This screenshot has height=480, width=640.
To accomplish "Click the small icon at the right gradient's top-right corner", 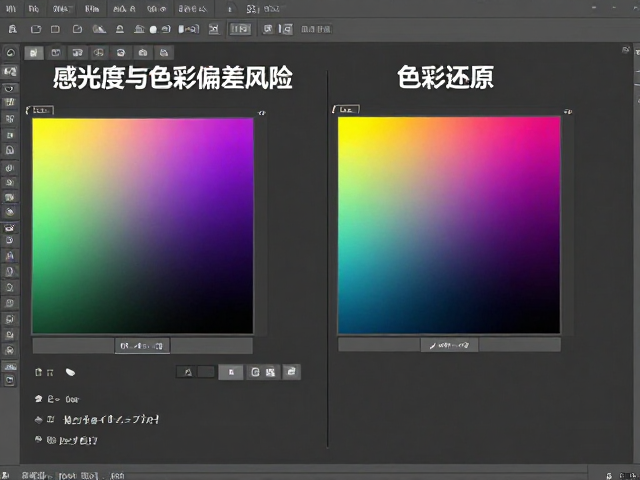I will [x=568, y=111].
